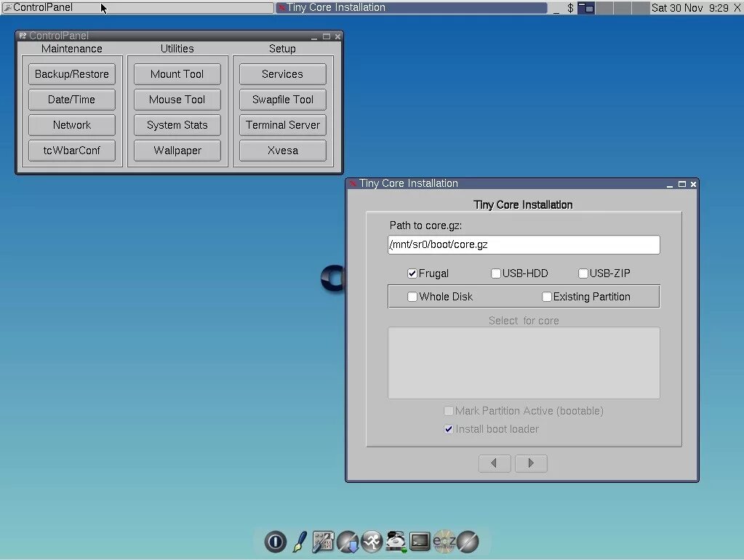744x560 pixels.
Task: Enable the USB-HDD option
Action: [x=496, y=273]
